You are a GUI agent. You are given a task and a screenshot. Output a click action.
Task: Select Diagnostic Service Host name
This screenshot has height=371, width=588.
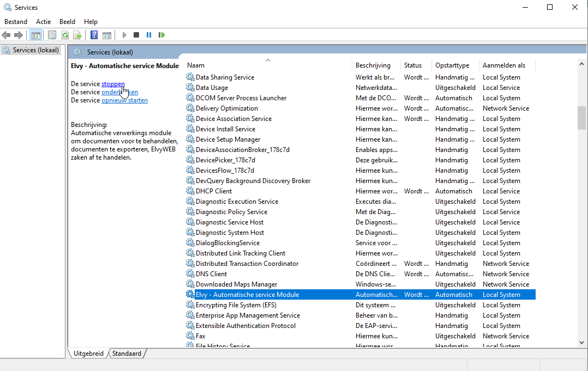pyautogui.click(x=230, y=222)
